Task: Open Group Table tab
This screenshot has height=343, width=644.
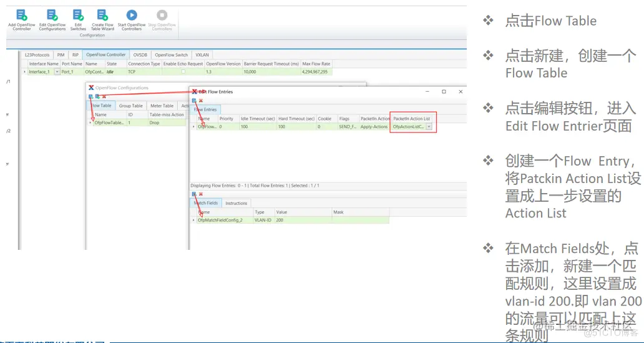Action: coord(130,106)
